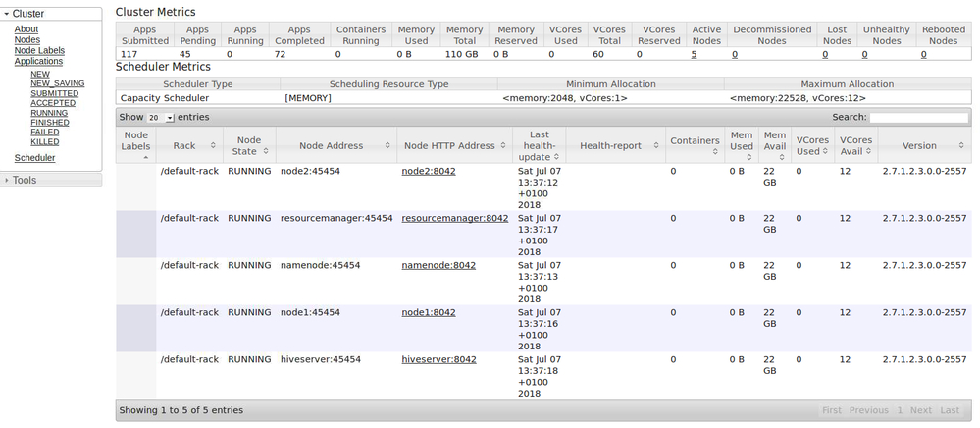980x428 pixels.
Task: Click the 117 Apps Submitted value
Action: pyautogui.click(x=129, y=54)
